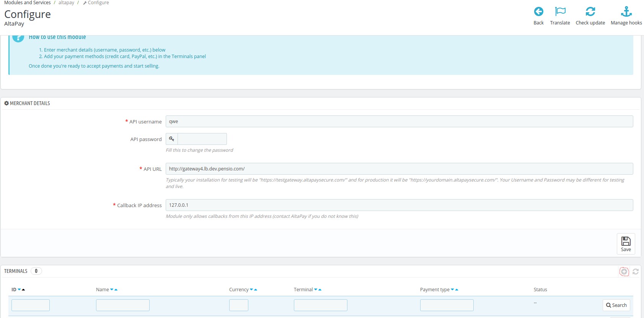Focus the API URL field
The image size is (644, 318).
tap(399, 169)
